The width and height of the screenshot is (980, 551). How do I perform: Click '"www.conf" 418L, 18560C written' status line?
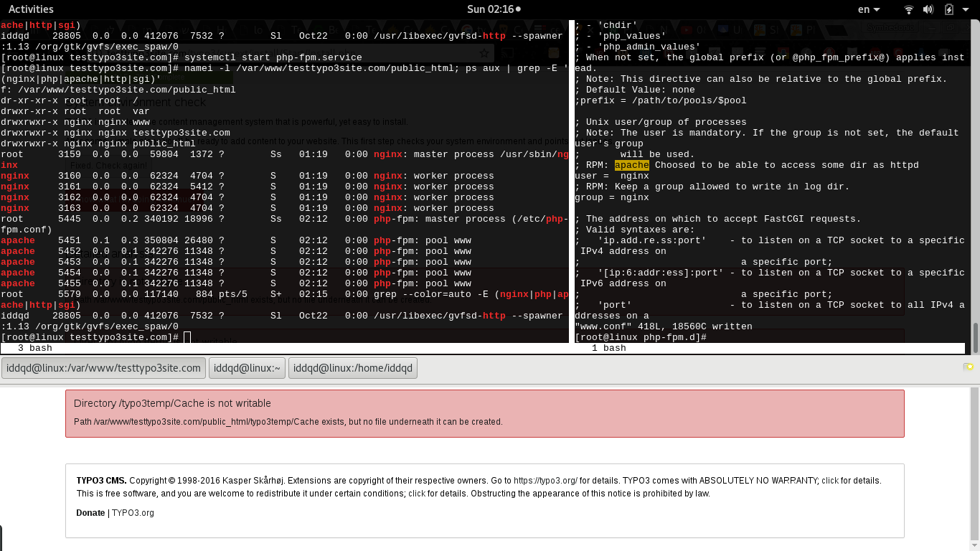coord(664,326)
